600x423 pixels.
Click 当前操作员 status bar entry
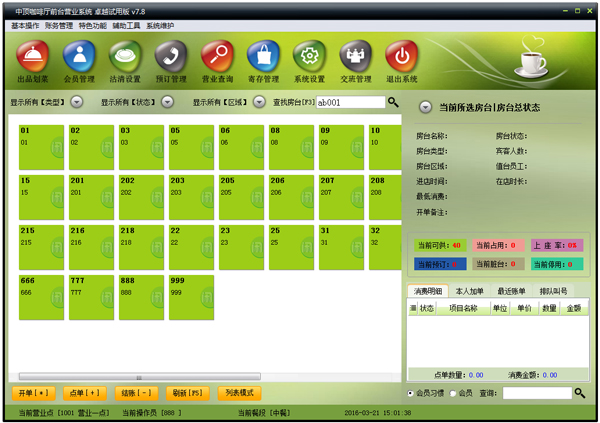click(152, 413)
